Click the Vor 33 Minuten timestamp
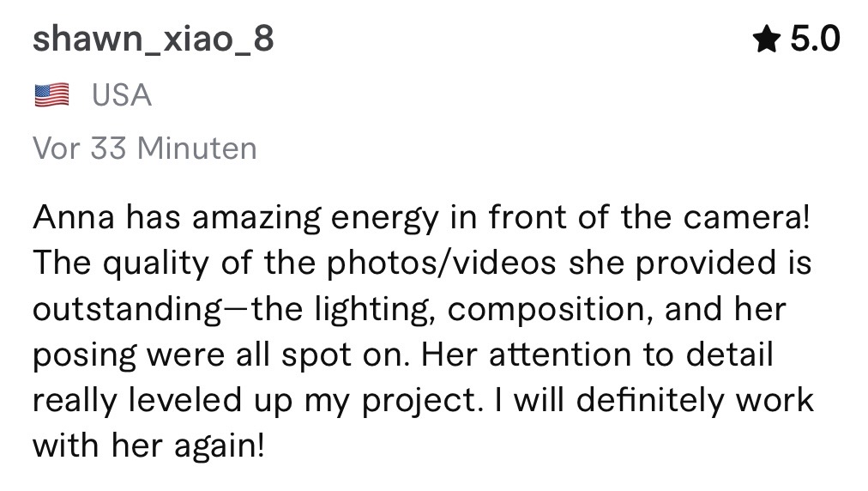Viewport: 868px width, 491px height. pos(145,149)
